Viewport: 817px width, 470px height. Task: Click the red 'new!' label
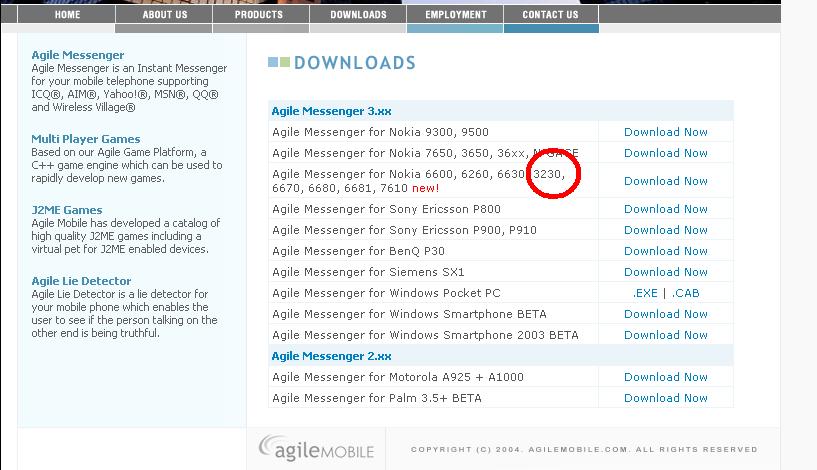pyautogui.click(x=426, y=188)
